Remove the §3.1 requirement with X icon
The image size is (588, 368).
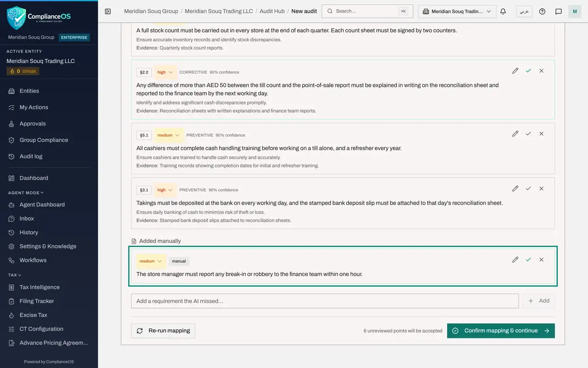coord(541,189)
